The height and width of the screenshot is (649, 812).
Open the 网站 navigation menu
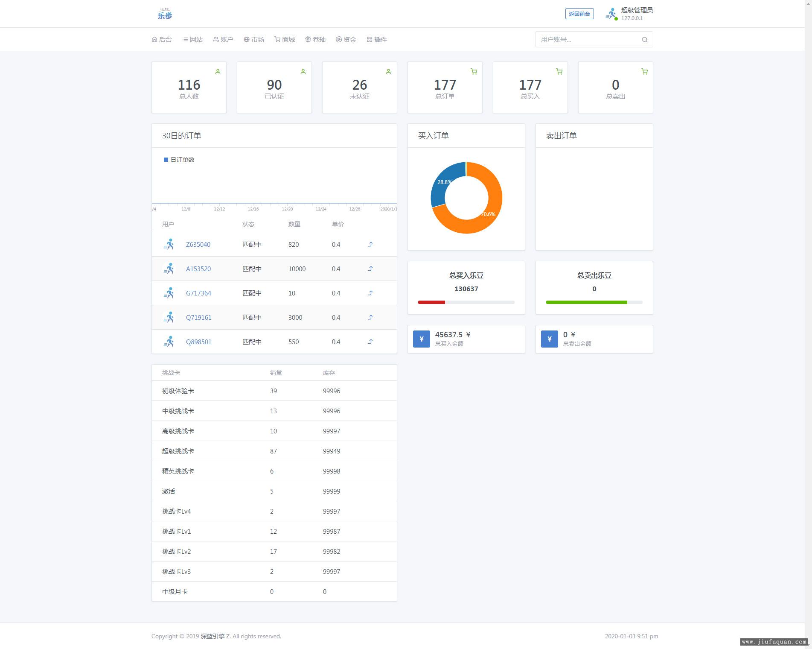[192, 40]
